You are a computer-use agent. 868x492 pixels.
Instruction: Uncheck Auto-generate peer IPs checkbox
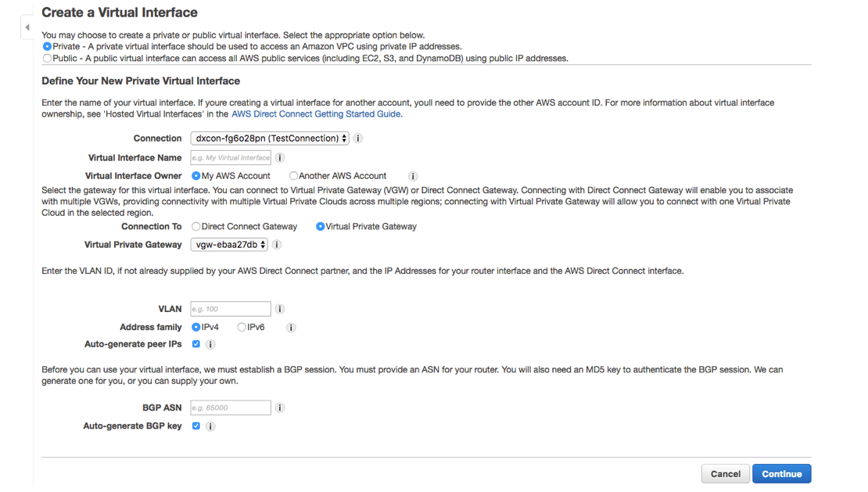coord(196,344)
